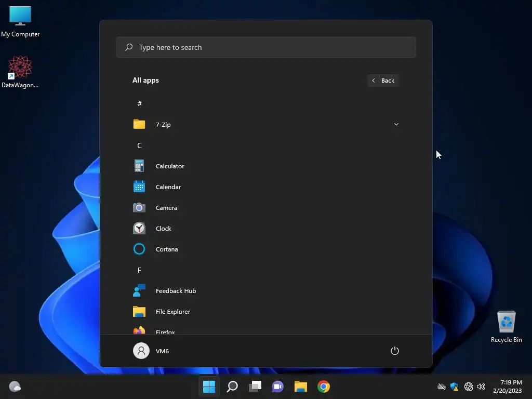Open the Calendar app icon
This screenshot has width=532, height=399.
(x=139, y=187)
